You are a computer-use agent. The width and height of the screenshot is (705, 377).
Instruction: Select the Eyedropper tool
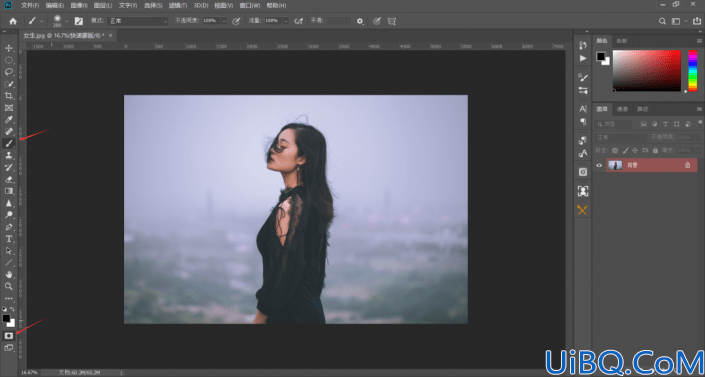coord(9,120)
